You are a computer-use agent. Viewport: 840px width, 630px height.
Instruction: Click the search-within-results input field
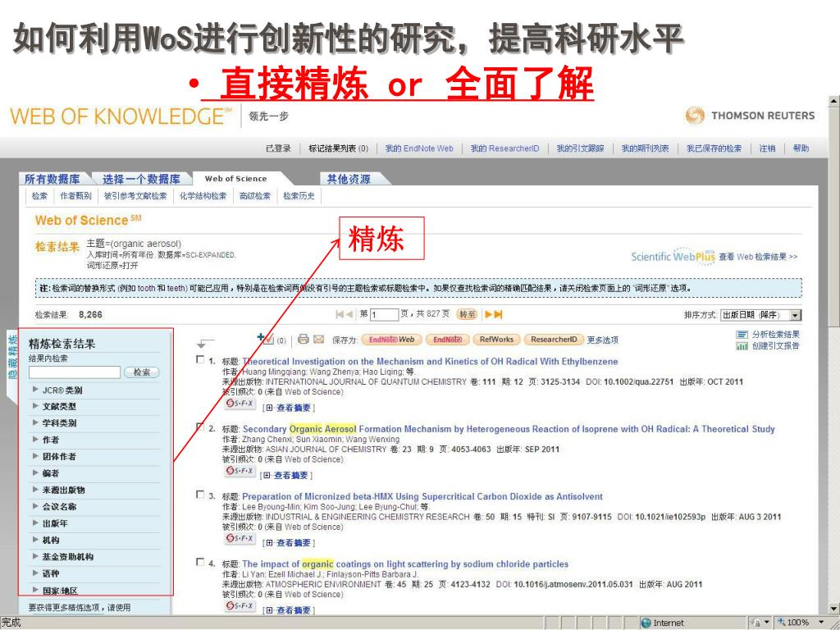point(75,372)
